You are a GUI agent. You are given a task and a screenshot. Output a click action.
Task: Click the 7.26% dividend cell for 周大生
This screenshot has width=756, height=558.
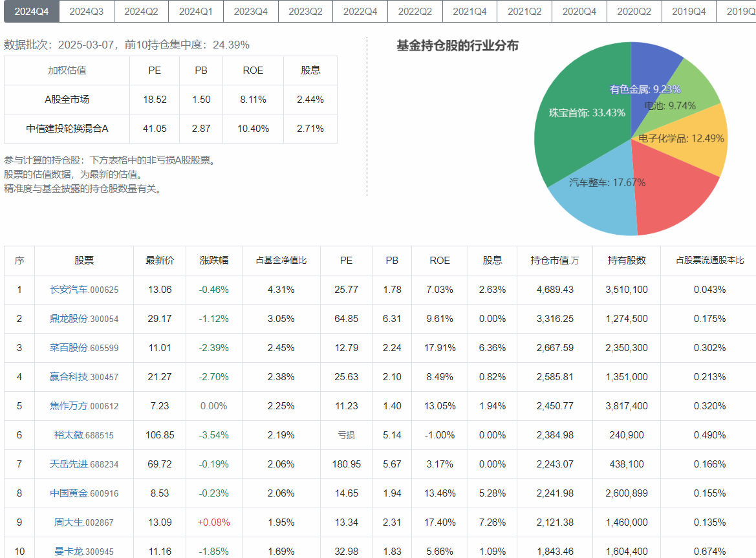coord(492,522)
